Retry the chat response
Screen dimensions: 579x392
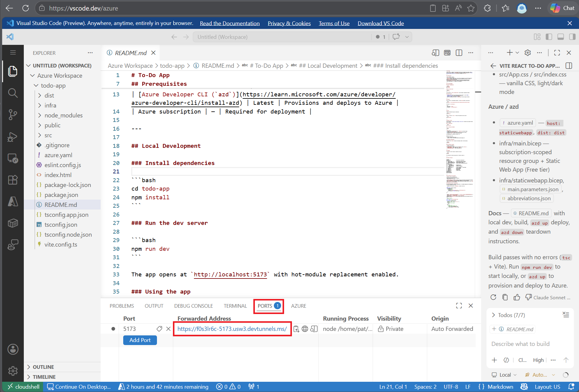tap(493, 297)
